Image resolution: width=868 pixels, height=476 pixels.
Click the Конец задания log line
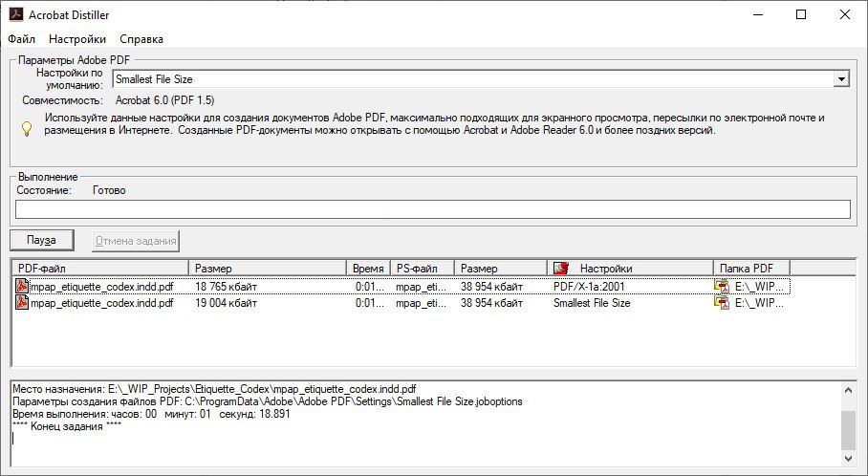pyautogui.click(x=66, y=426)
